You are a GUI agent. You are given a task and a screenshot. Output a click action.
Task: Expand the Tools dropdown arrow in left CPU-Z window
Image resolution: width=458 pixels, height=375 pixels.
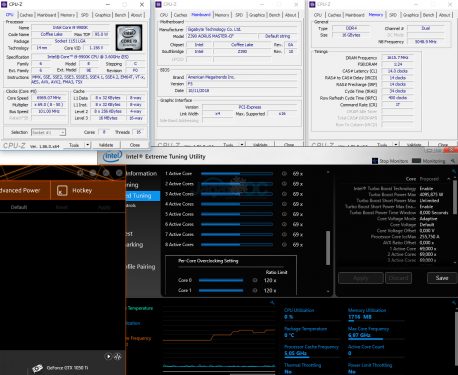click(x=87, y=145)
